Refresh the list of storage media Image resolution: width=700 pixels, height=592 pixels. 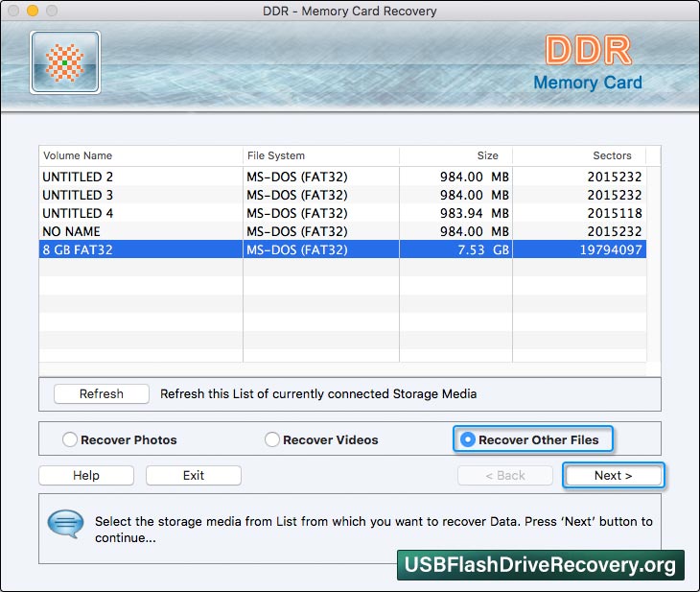click(x=102, y=393)
